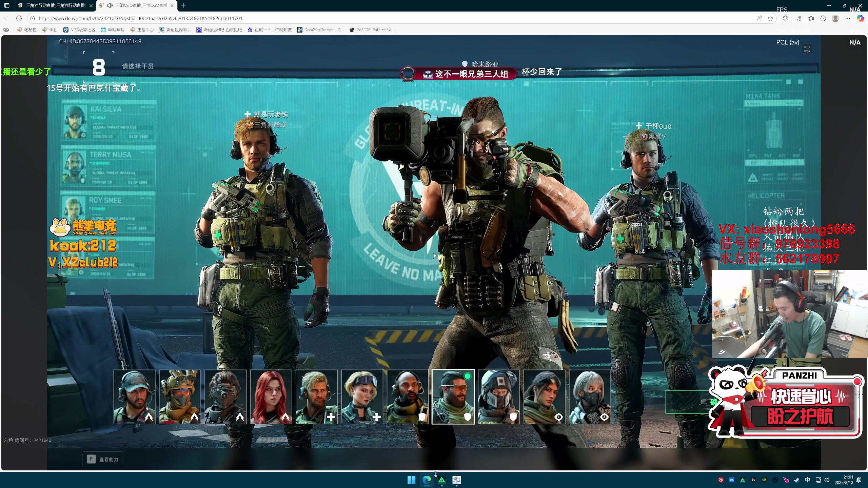
Task: Open favorites bar manager icon before 老杨怪
Action: pos(6,30)
